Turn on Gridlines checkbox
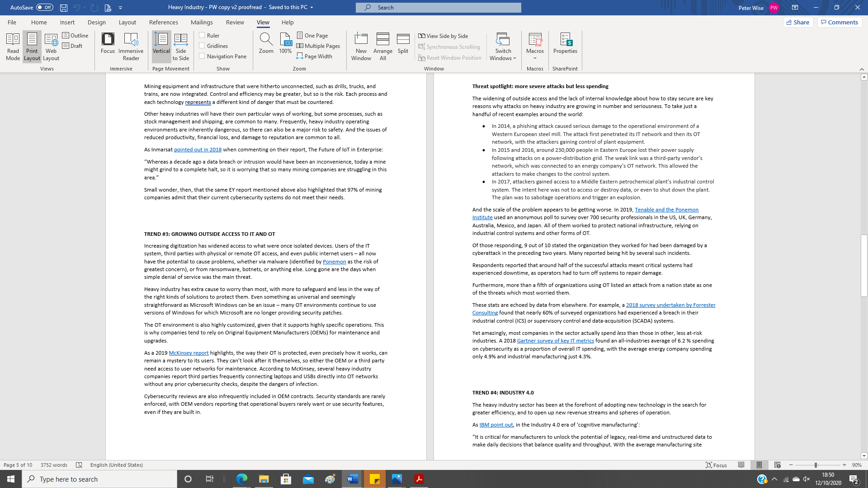This screenshot has height=488, width=868. tap(202, 46)
